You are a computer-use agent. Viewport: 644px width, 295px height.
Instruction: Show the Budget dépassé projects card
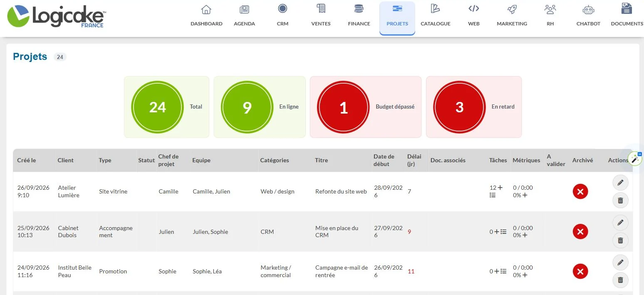point(366,107)
